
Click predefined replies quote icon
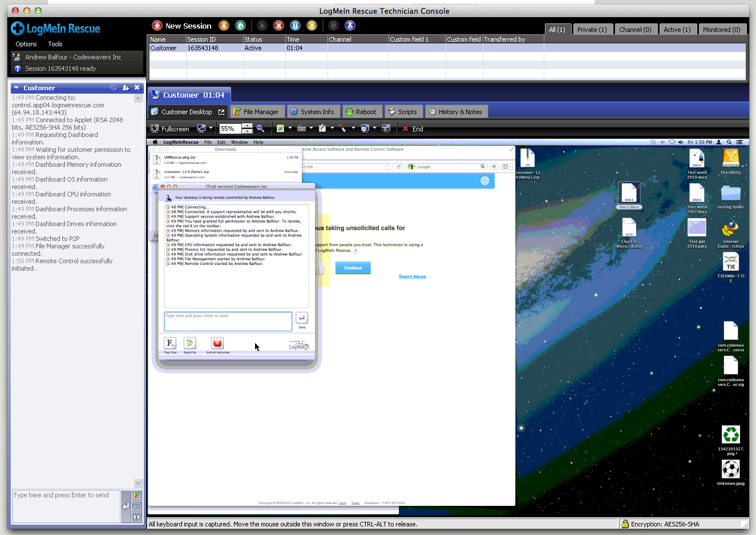136,517
